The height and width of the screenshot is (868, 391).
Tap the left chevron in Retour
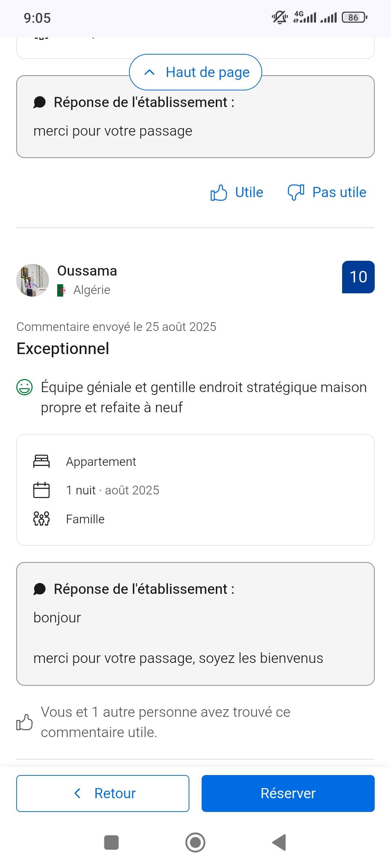pos(77,793)
